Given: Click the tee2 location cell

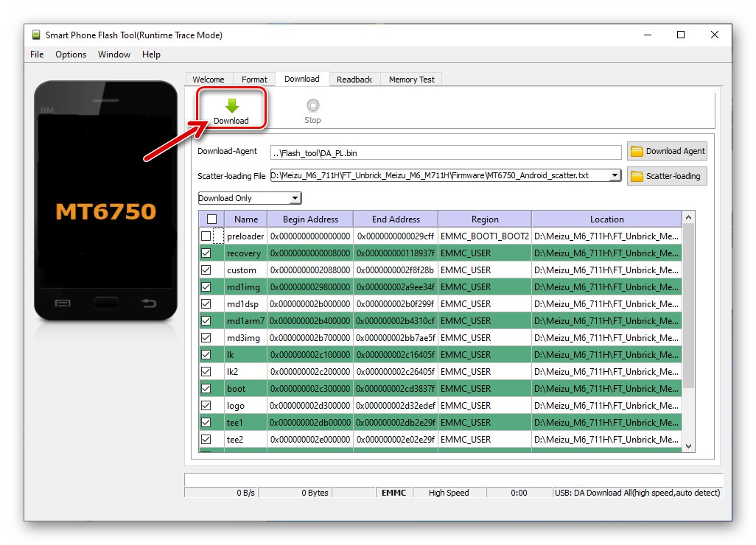Looking at the screenshot, I should point(606,440).
